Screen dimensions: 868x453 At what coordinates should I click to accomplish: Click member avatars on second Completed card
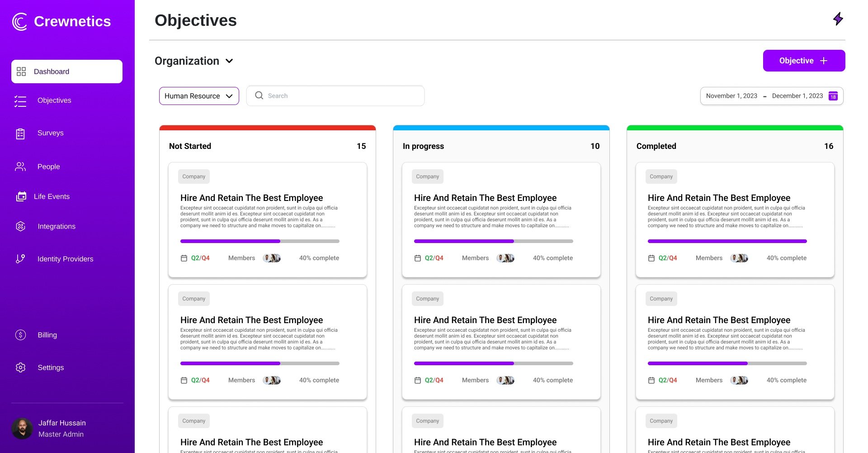[x=739, y=380]
